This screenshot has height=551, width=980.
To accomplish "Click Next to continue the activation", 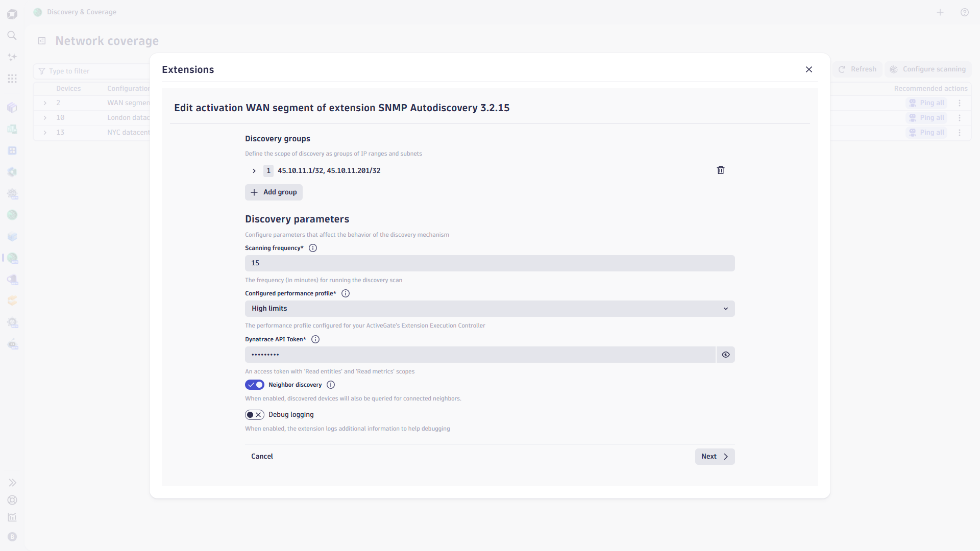I will point(715,457).
